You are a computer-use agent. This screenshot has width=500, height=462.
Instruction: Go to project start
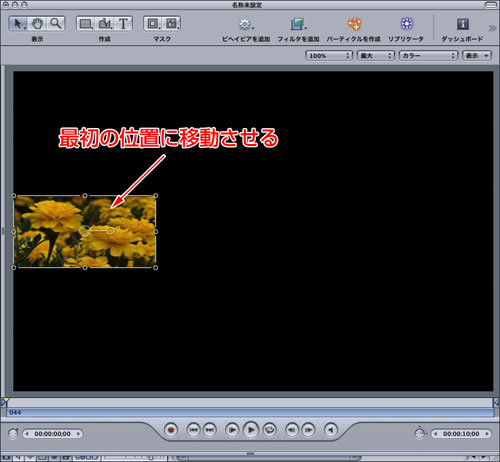(x=194, y=430)
